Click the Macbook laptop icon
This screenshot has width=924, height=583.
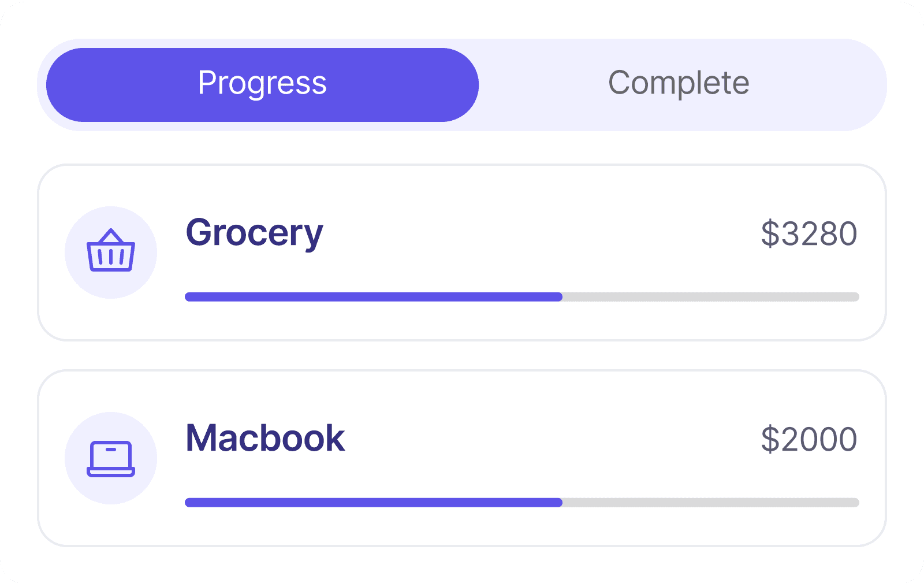(x=111, y=458)
